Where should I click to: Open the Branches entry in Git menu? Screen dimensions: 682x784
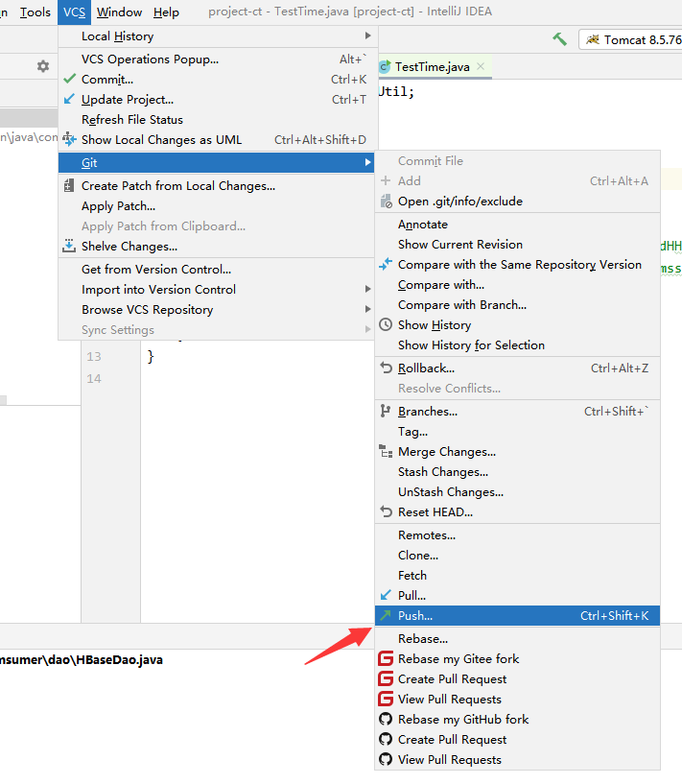pos(517,412)
